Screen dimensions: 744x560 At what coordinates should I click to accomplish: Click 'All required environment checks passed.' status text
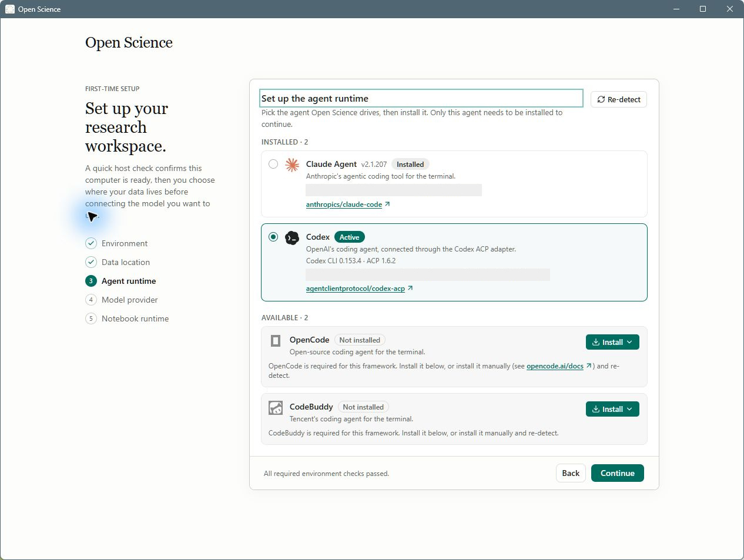[x=326, y=473]
